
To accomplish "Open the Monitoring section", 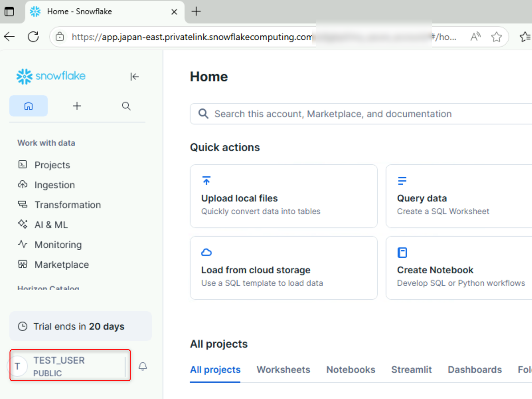I will [58, 244].
